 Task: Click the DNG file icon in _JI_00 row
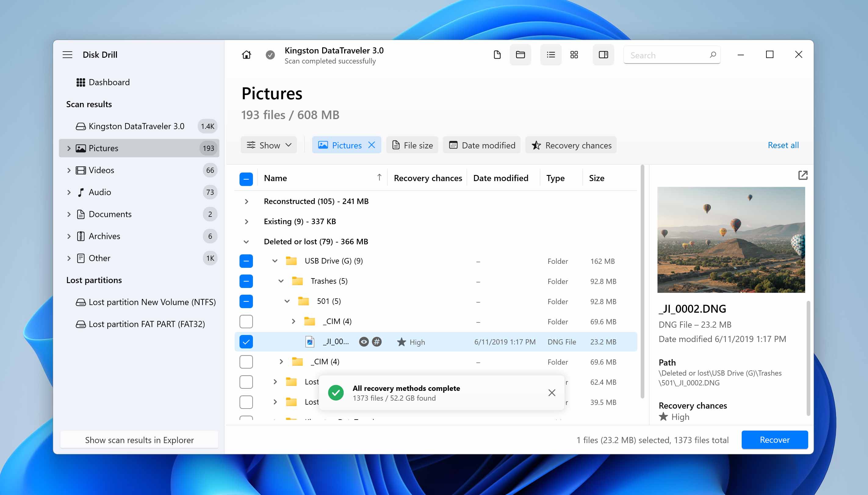click(x=310, y=342)
